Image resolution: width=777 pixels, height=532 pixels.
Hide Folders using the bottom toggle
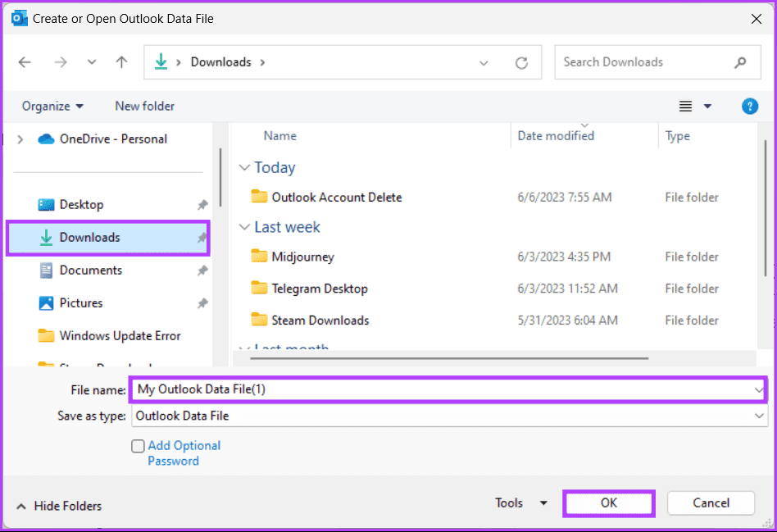(59, 507)
